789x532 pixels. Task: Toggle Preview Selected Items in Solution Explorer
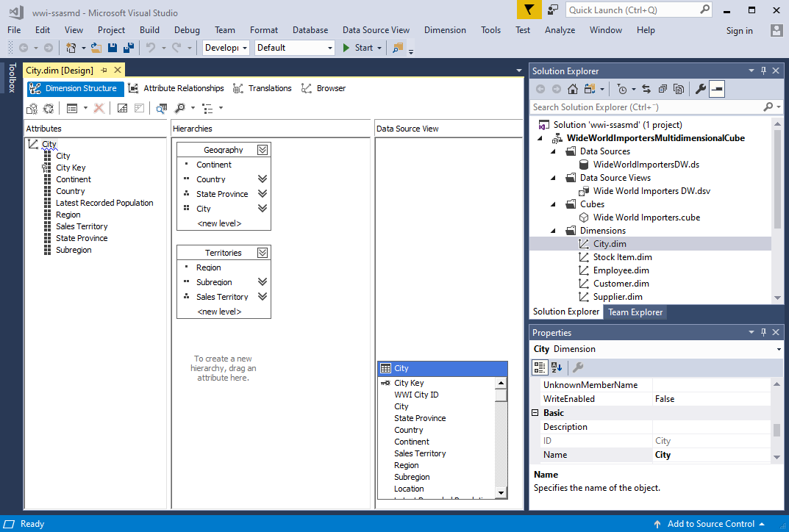click(717, 89)
